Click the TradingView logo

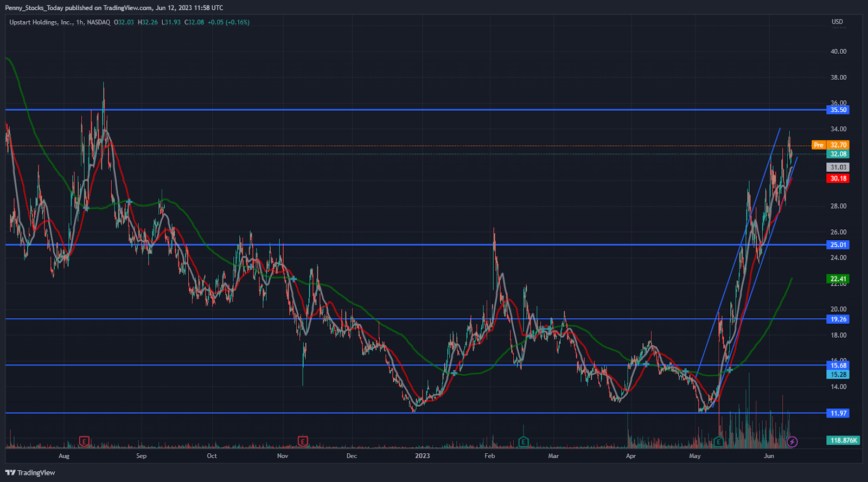[x=30, y=473]
